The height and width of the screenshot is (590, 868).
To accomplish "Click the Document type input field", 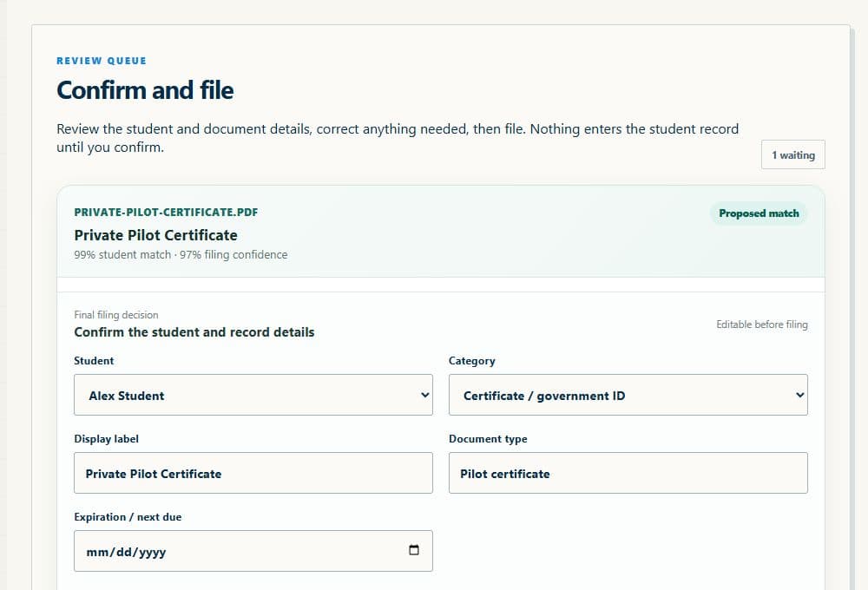I will tap(628, 473).
